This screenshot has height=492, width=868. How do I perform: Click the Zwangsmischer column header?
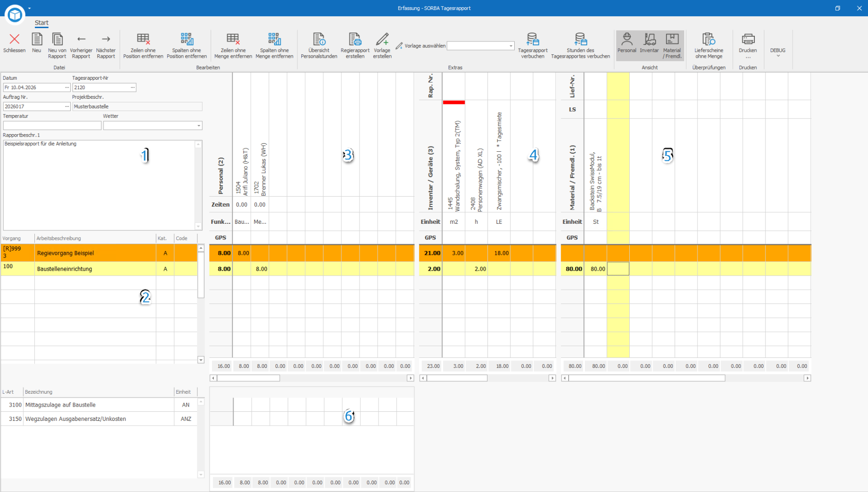[499, 156]
